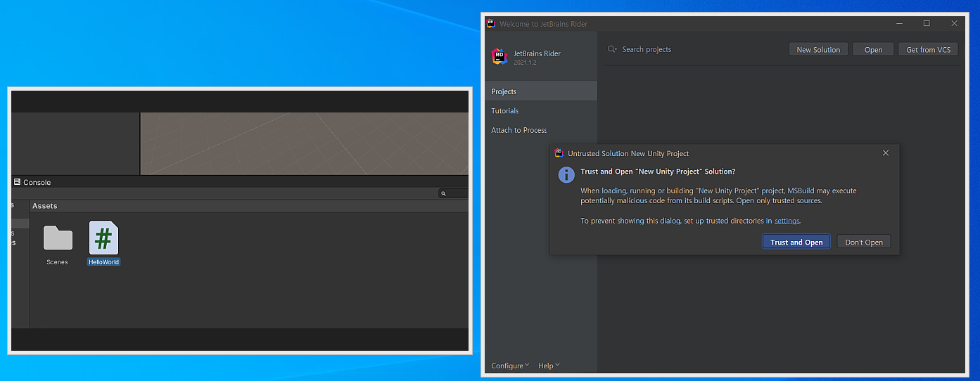The height and width of the screenshot is (381, 980).
Task: Click the Rider icon in the welcome window title bar
Action: point(490,23)
